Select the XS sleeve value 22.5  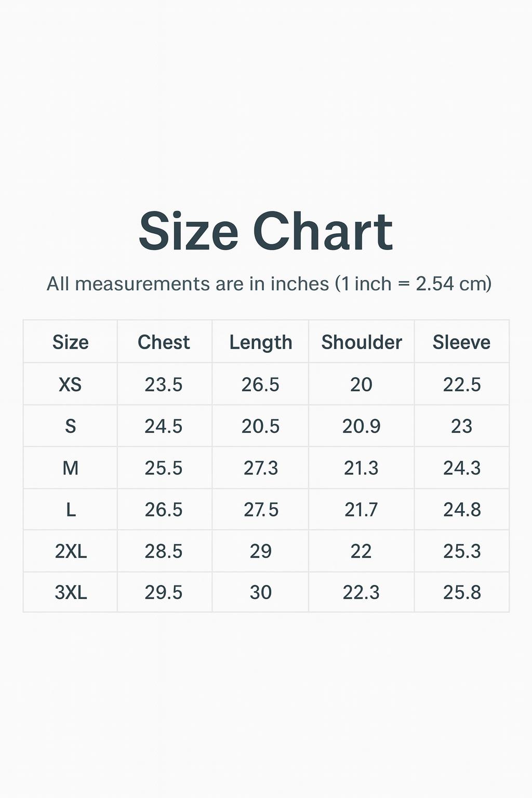[x=462, y=384]
